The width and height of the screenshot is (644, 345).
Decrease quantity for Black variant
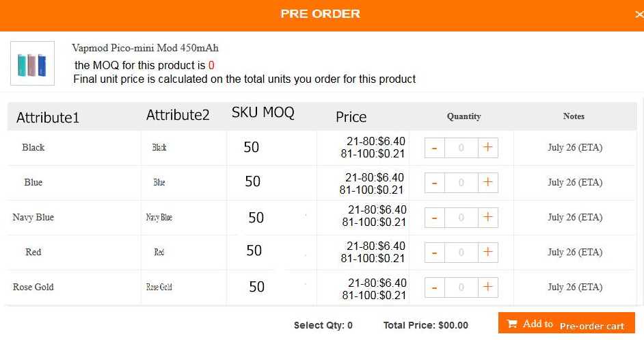coord(435,148)
